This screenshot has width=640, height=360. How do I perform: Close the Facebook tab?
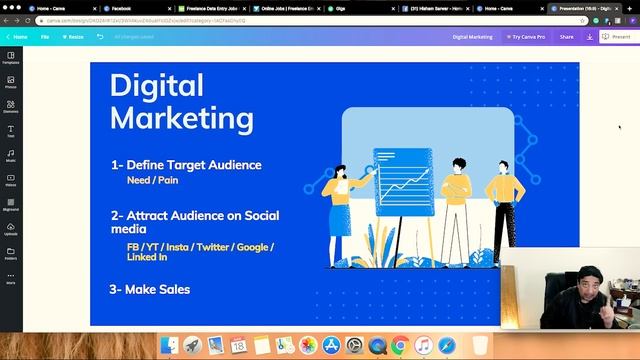pos(169,8)
